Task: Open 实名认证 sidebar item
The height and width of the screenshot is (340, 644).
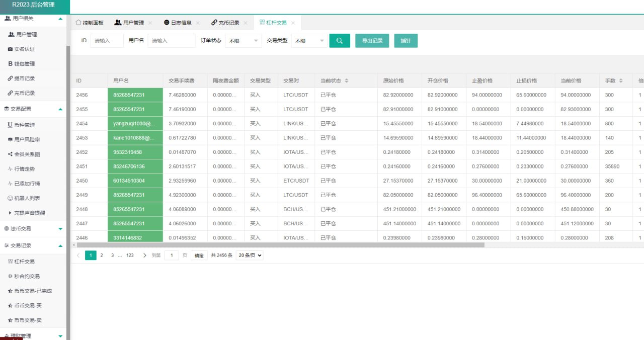Action: pos(24,49)
